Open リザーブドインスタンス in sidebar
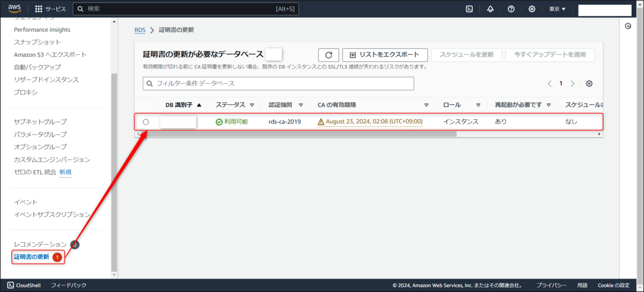 point(46,79)
